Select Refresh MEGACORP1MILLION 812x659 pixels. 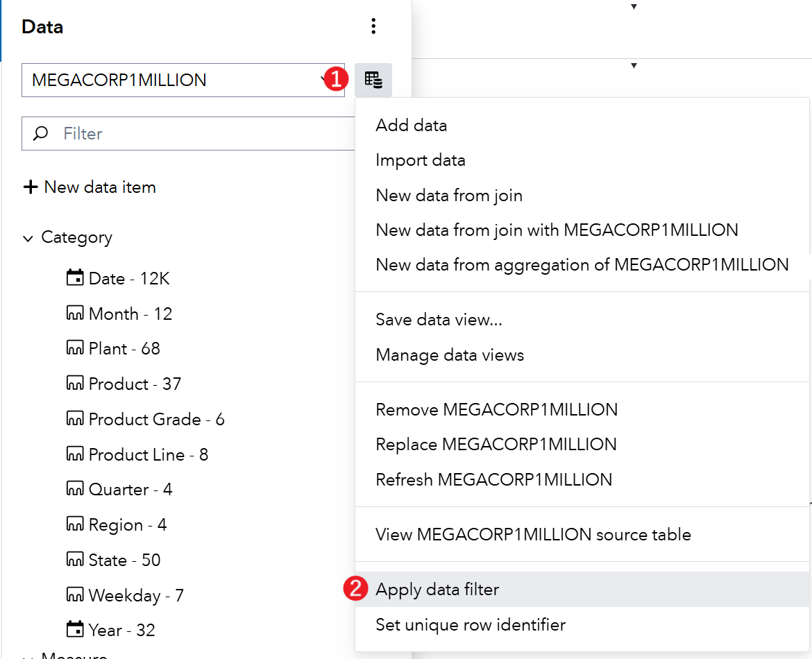[493, 479]
